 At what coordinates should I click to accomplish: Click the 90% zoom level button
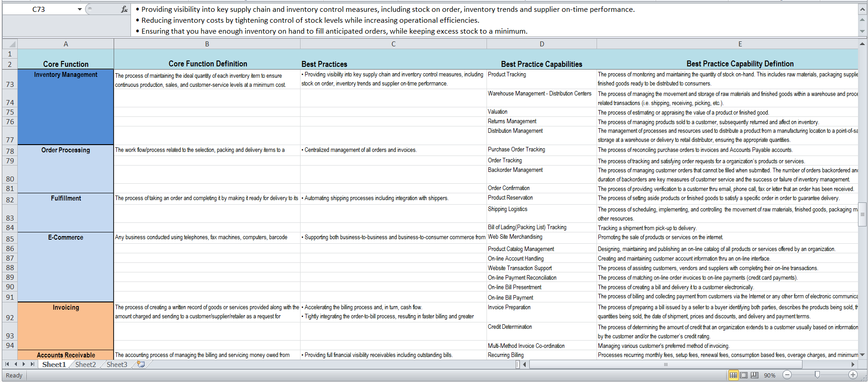769,376
